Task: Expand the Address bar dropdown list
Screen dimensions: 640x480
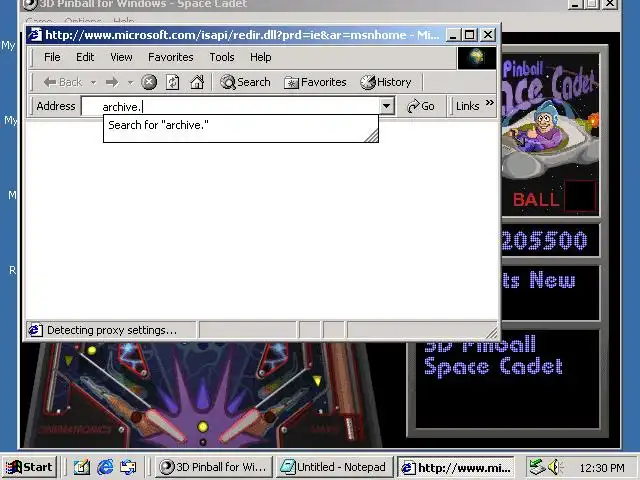Action: pyautogui.click(x=387, y=107)
